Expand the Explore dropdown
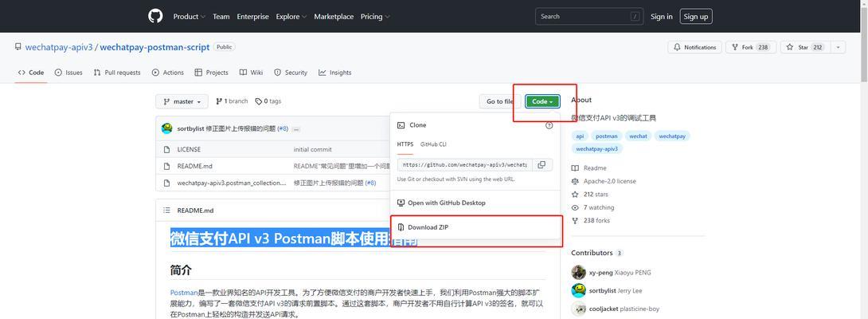This screenshot has width=868, height=319. point(291,17)
